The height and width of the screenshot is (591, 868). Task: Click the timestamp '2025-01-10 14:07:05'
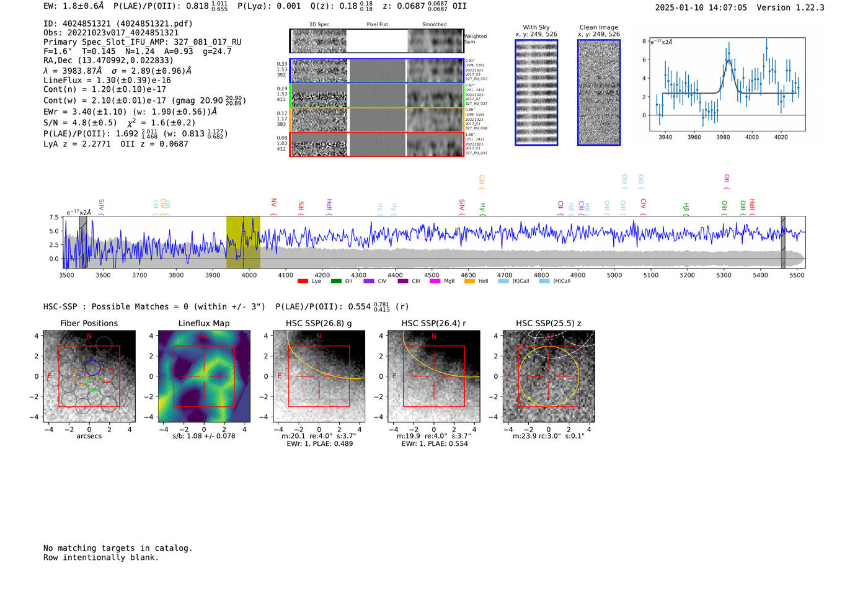tap(701, 7)
